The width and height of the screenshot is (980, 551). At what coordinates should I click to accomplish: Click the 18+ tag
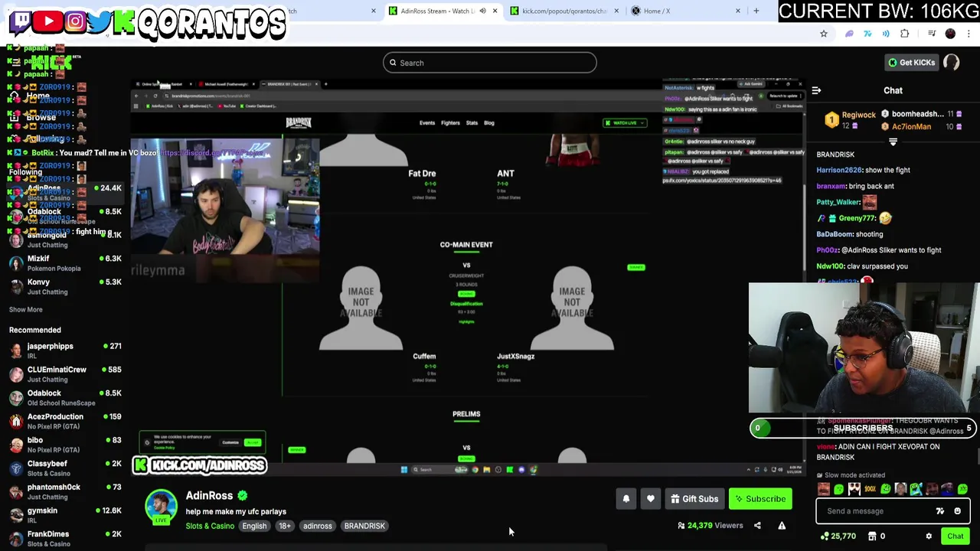tap(284, 526)
